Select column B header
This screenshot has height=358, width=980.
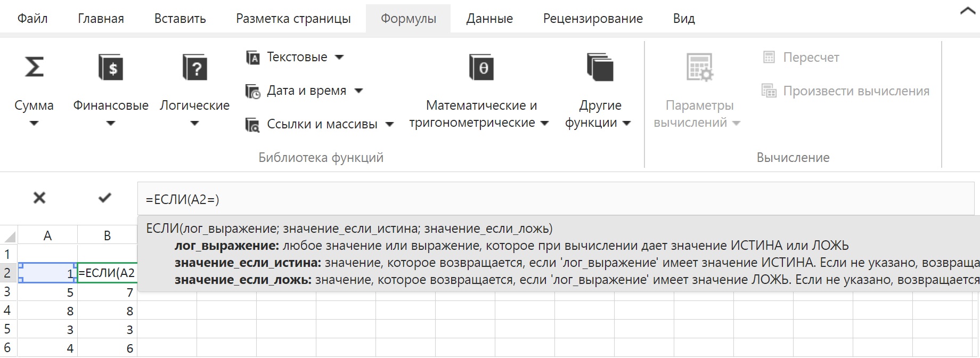107,235
